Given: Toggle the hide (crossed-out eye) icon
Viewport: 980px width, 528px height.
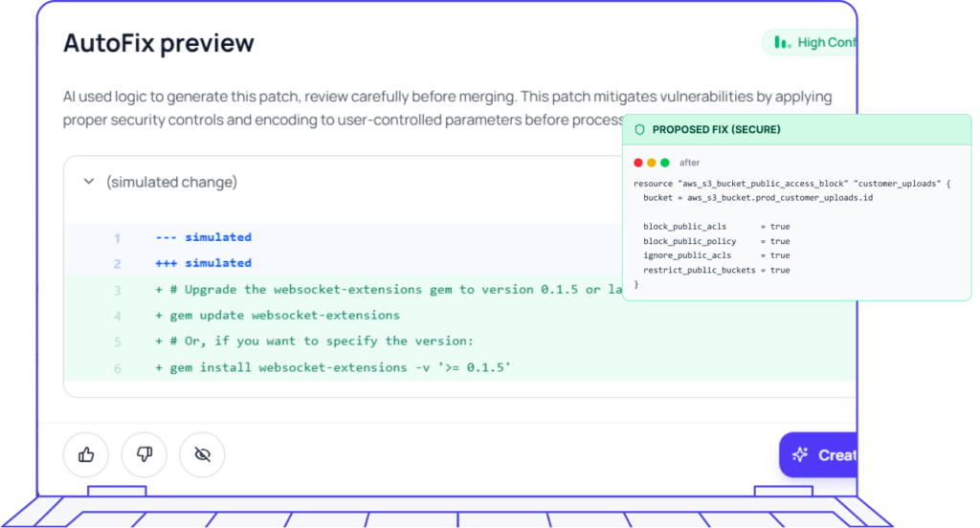Looking at the screenshot, I should tap(202, 454).
